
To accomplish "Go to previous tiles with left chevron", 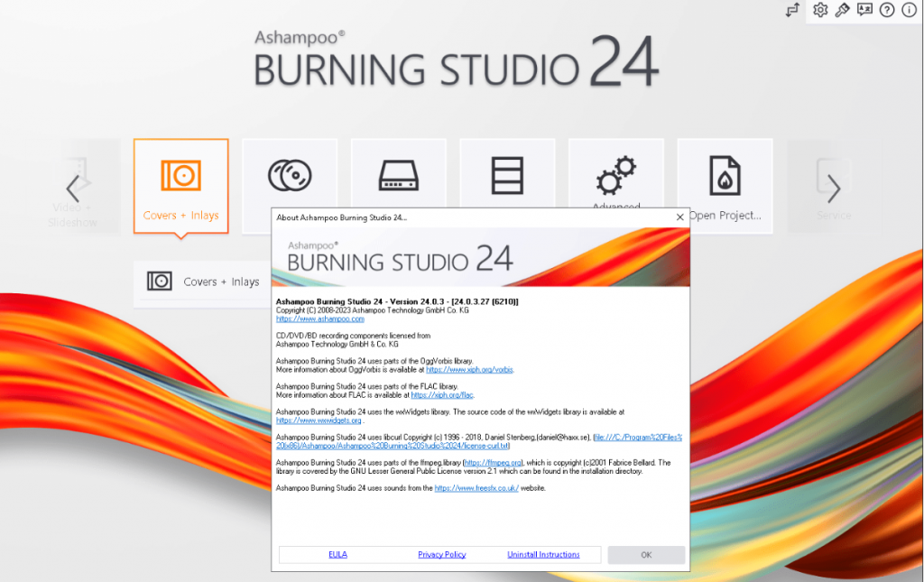I will (x=72, y=189).
